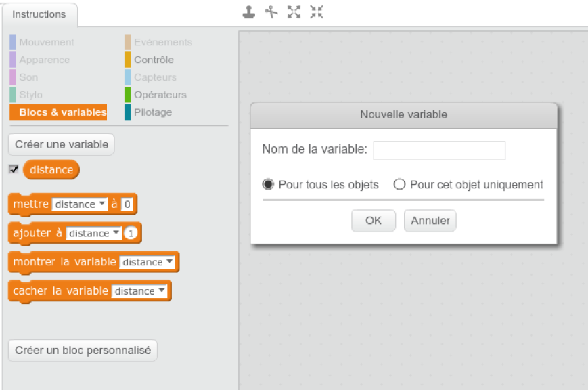Open variable dropdown in montrer la variable block
The image size is (588, 390).
click(x=147, y=262)
